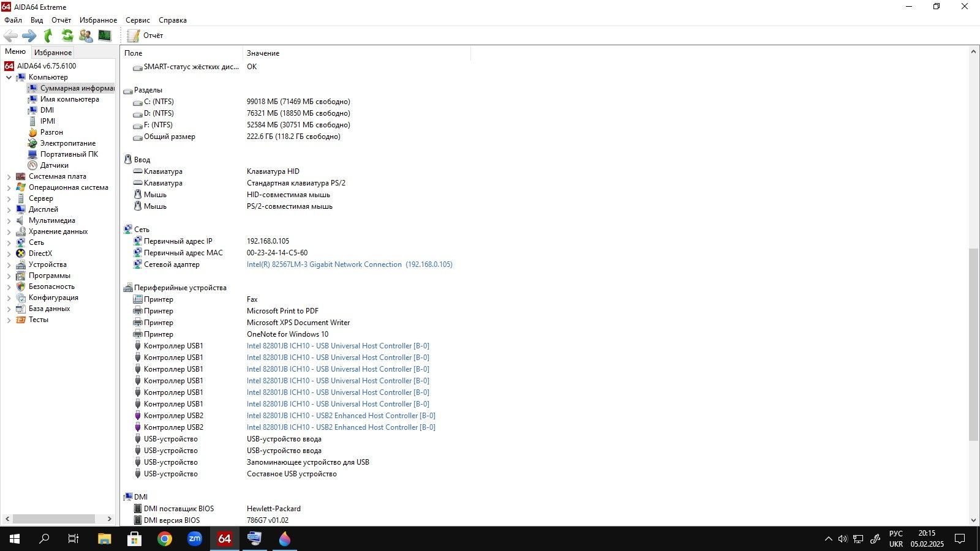Click the Конфигурация icon in tree
The image size is (980, 551).
[x=21, y=298]
